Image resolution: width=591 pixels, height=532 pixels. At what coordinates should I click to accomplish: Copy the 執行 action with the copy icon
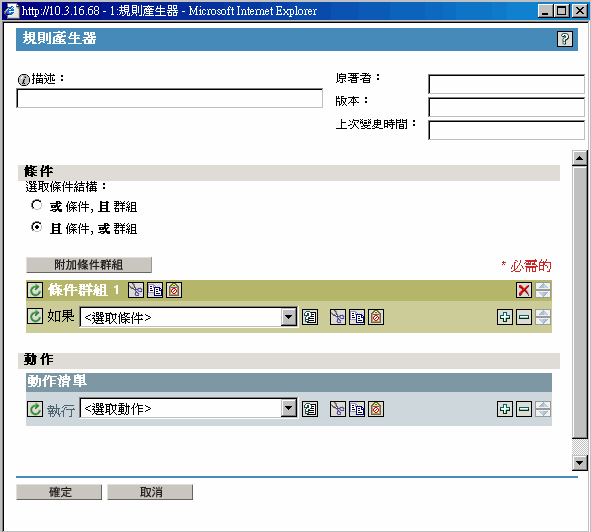pyautogui.click(x=357, y=409)
